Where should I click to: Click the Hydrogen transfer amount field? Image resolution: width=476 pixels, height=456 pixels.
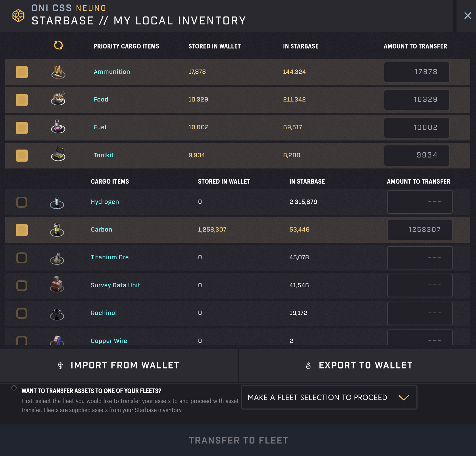(x=420, y=202)
